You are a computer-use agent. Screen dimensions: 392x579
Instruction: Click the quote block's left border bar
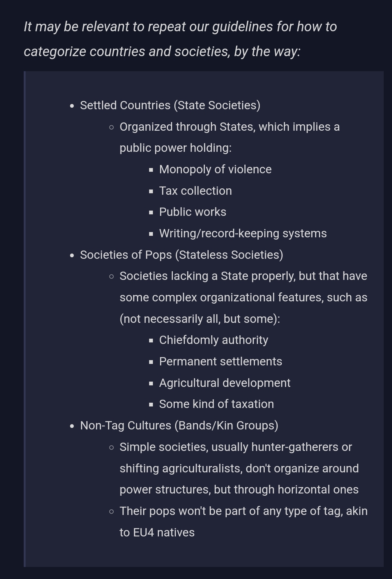pos(25,319)
